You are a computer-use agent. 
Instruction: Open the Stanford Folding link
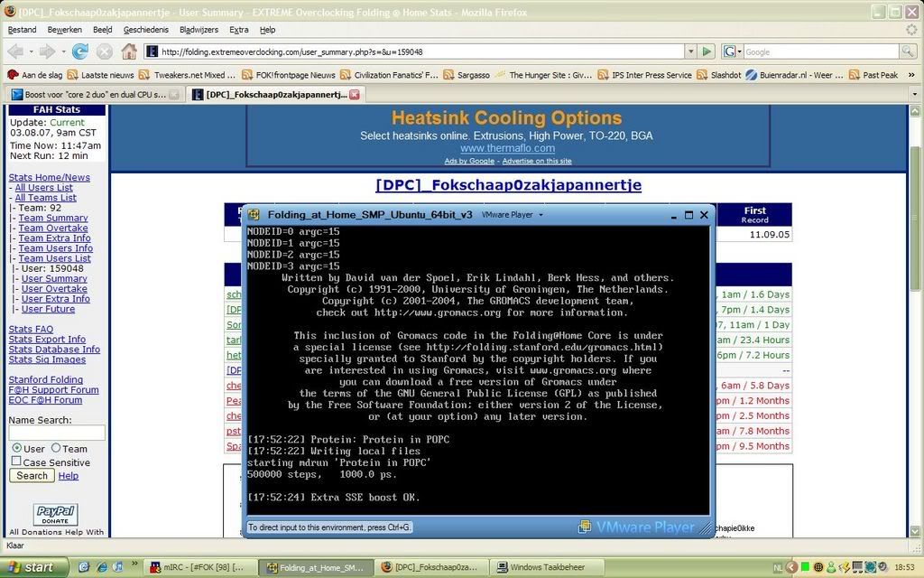click(x=45, y=380)
